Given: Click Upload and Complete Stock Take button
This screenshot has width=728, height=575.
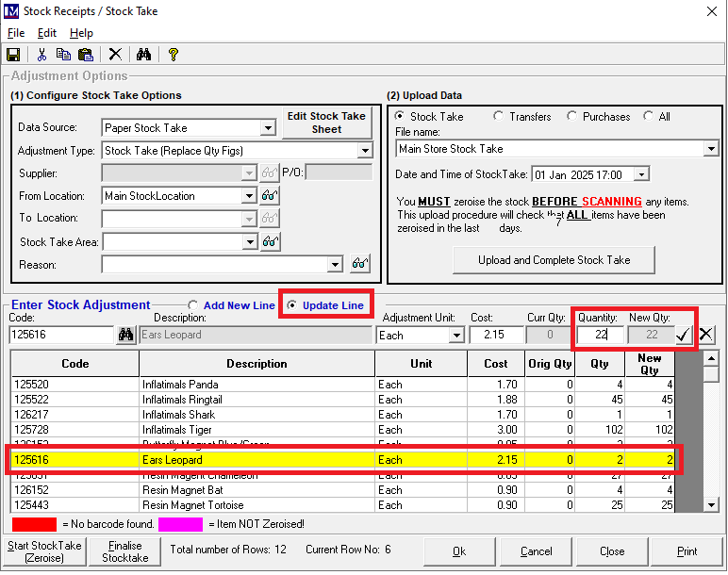Looking at the screenshot, I should pos(554,259).
